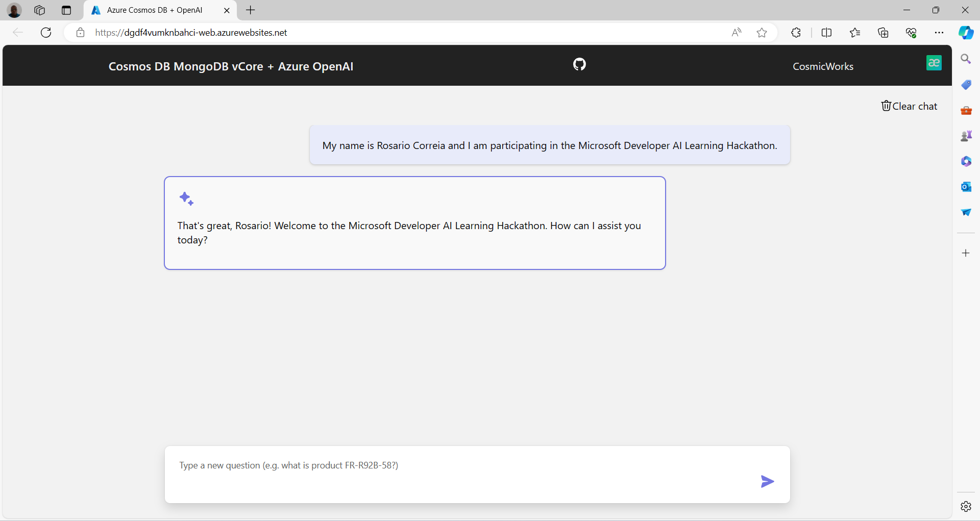Image resolution: width=980 pixels, height=521 pixels.
Task: View site information lock icon
Action: coord(80,33)
